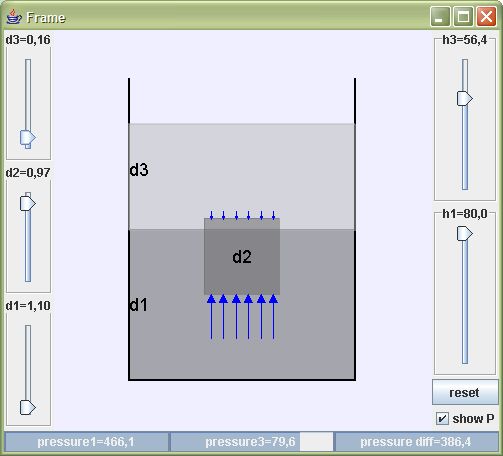
Task: Click the Frame title bar text
Action: point(46,18)
